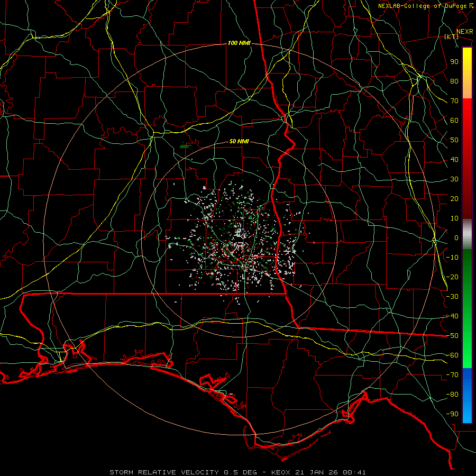Click the positive 40 knot scale label

454,159
